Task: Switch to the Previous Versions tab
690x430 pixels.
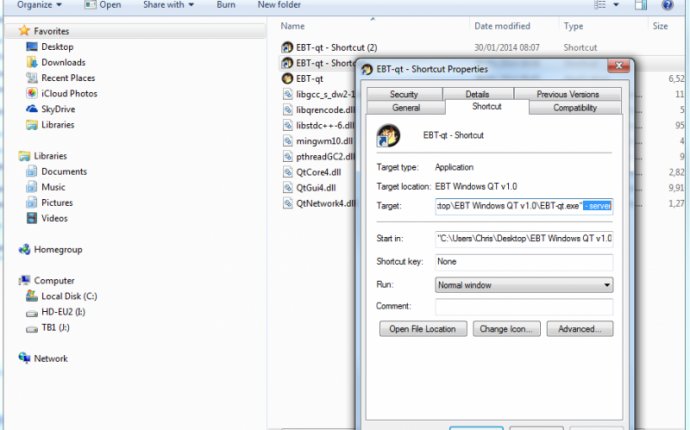Action: click(x=568, y=94)
